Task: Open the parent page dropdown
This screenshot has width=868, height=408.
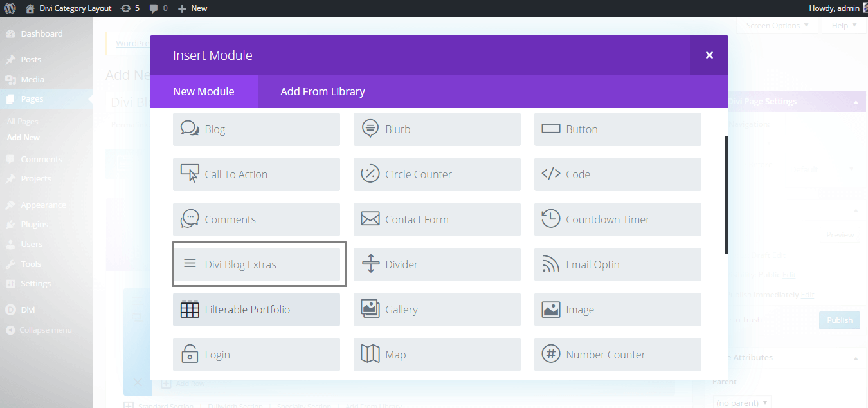Action: click(742, 402)
